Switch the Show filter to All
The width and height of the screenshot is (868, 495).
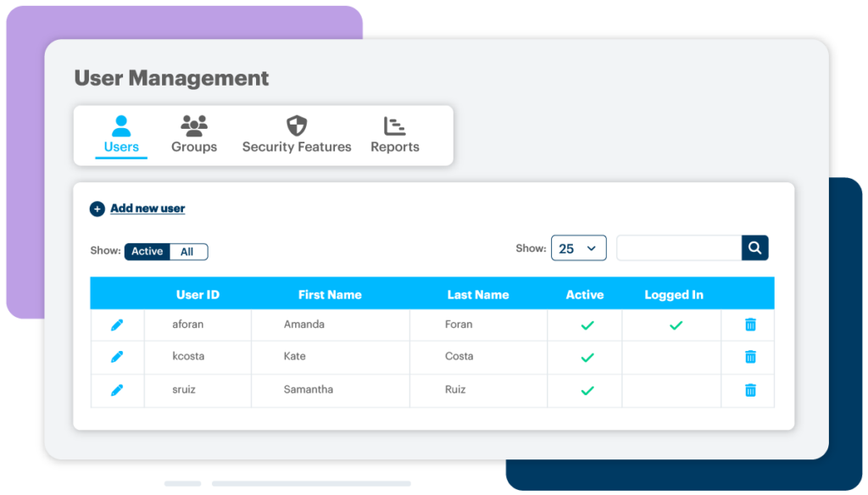[x=187, y=252]
